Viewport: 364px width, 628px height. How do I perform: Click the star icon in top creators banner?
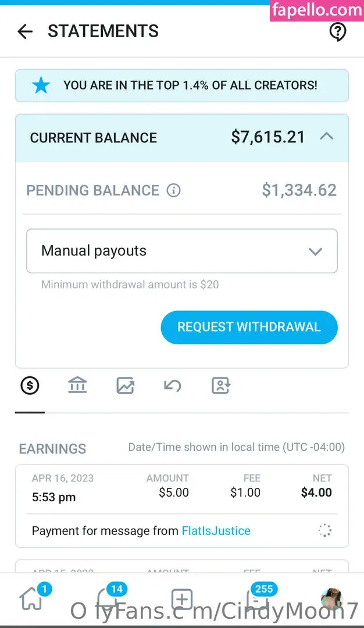[41, 85]
